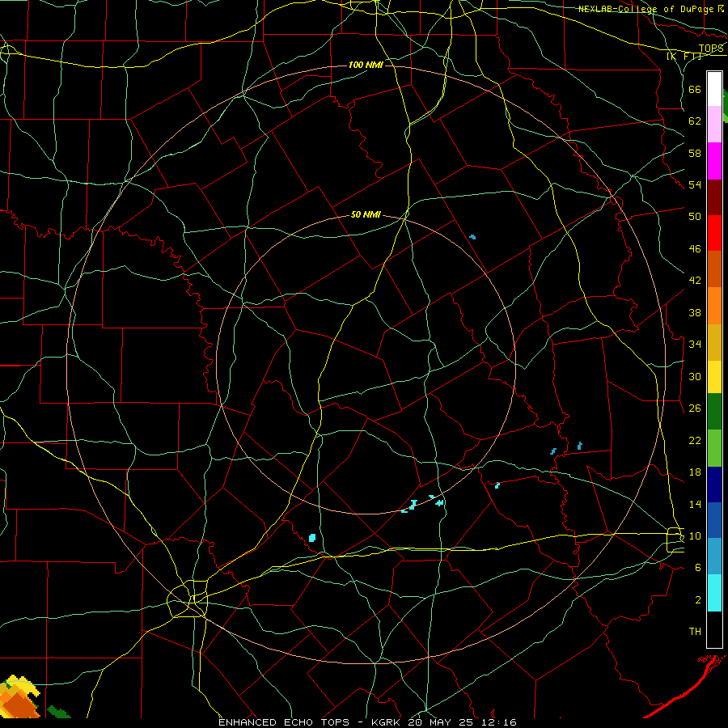
Task: Select the magenta legend color block
Action: tap(714, 161)
